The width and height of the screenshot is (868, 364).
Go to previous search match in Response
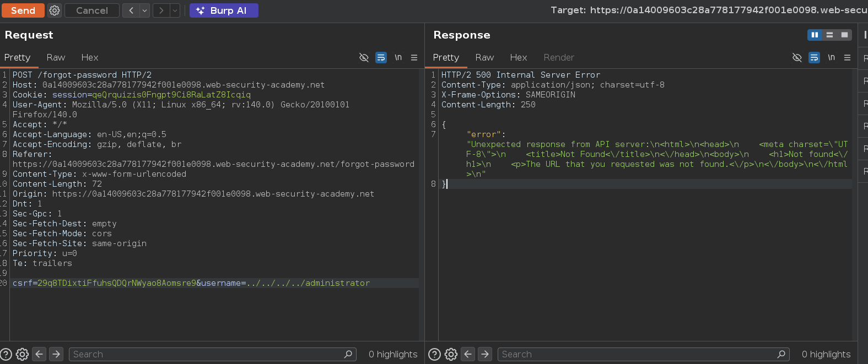(x=468, y=354)
